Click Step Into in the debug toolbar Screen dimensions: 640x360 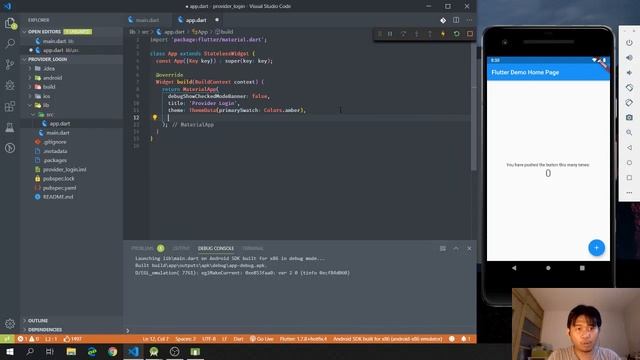click(x=417, y=34)
